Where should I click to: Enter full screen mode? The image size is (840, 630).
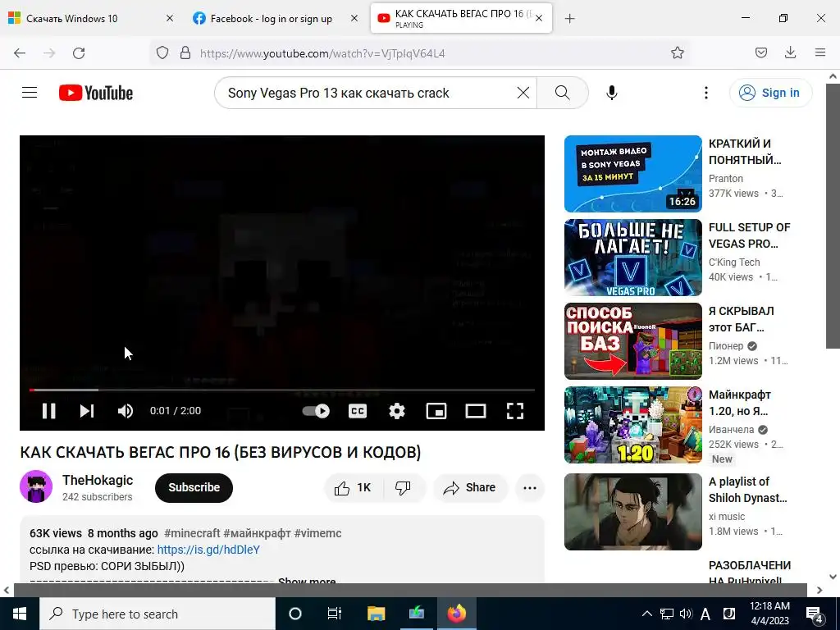(x=515, y=411)
